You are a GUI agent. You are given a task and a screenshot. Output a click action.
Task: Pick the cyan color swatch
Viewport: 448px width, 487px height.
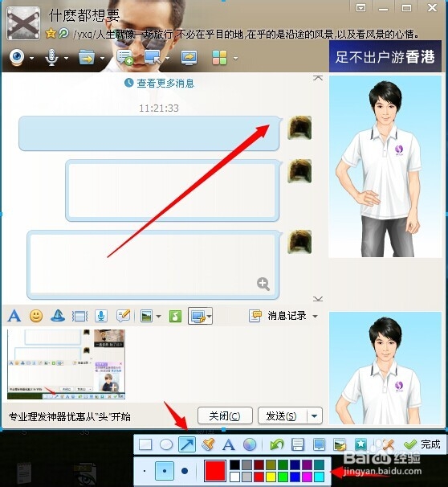319,477
